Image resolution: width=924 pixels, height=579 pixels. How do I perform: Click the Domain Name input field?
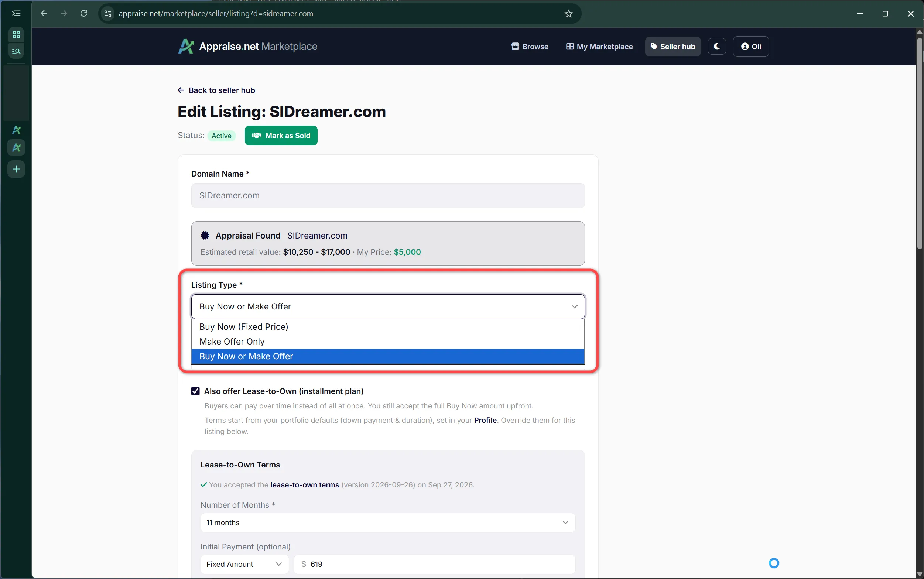tap(388, 195)
